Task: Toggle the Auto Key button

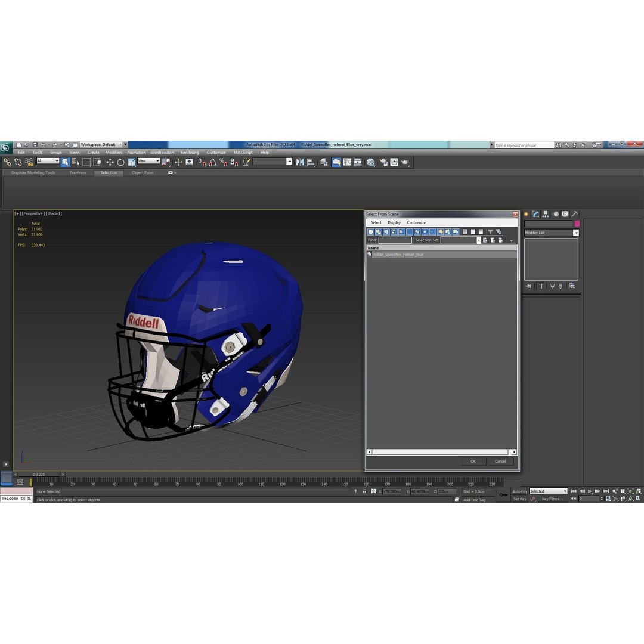Action: [519, 491]
